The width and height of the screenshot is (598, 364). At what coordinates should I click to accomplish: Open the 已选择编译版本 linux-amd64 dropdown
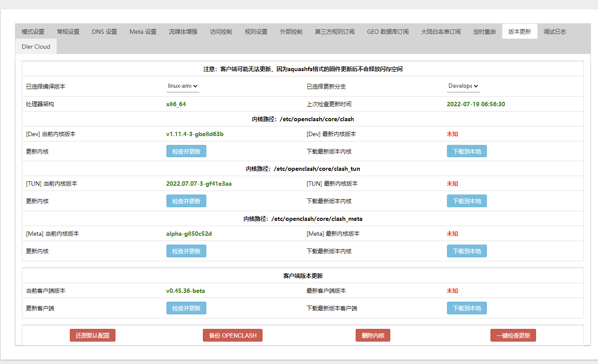183,86
